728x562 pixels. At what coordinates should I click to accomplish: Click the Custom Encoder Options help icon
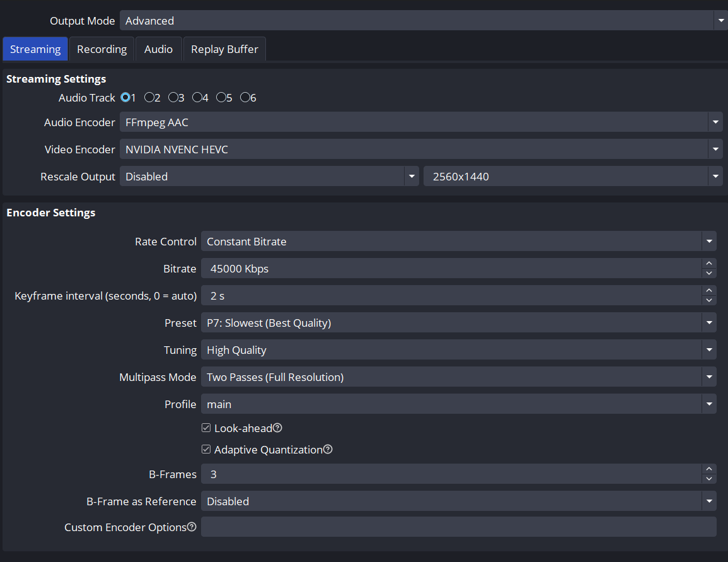click(x=192, y=527)
